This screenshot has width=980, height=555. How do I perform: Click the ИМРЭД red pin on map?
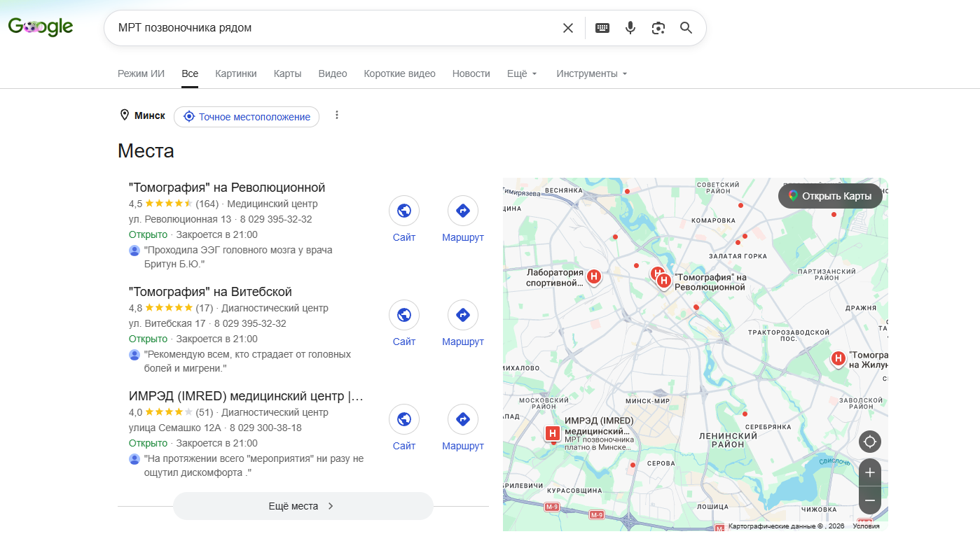(553, 434)
